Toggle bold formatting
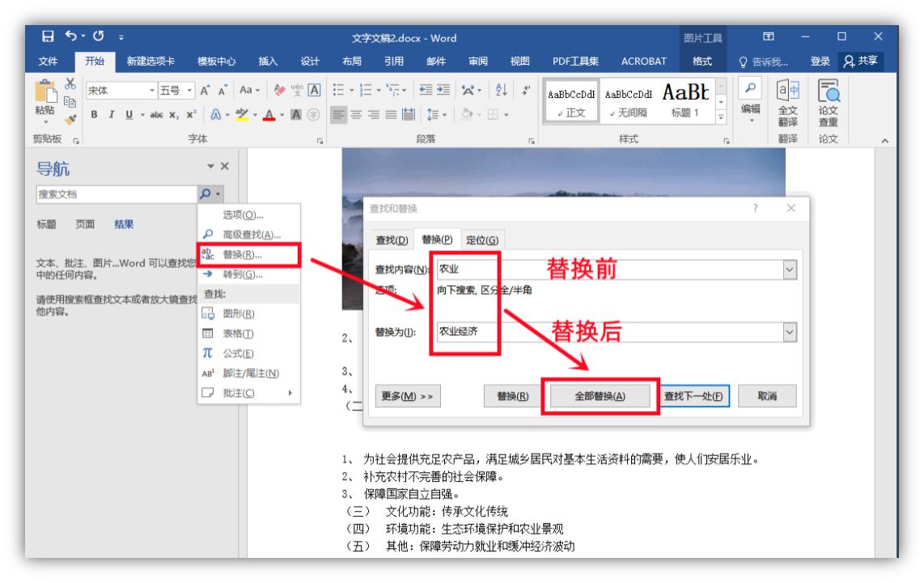This screenshot has height=583, width=924. [95, 114]
